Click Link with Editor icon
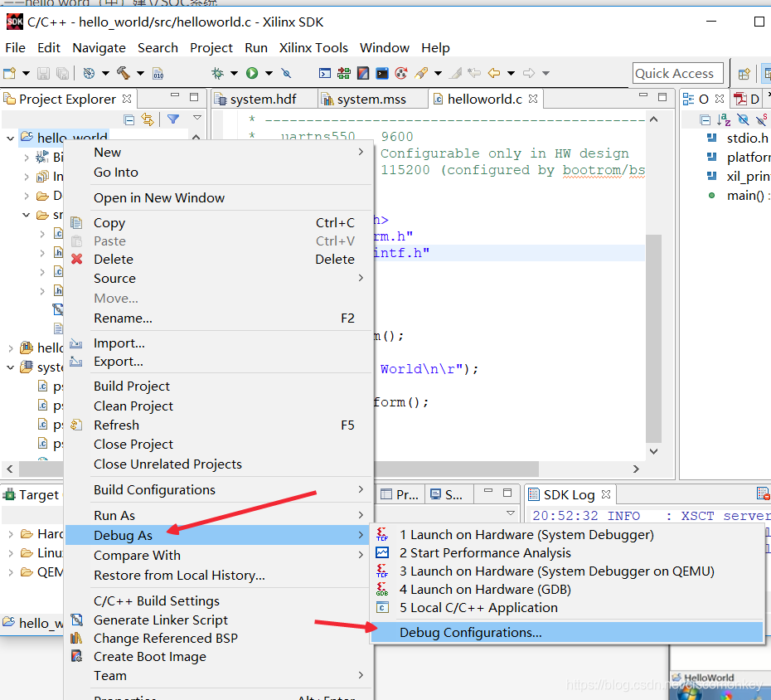Viewport: 771px width, 700px height. tap(148, 119)
